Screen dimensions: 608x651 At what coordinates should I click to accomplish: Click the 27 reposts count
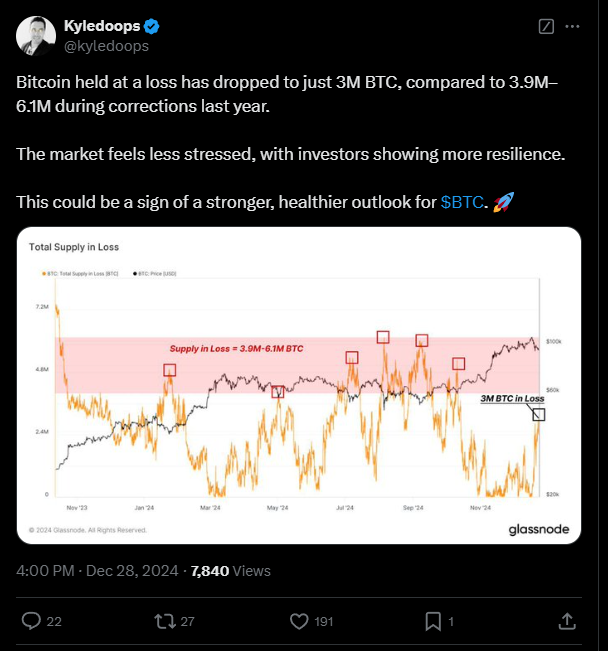pyautogui.click(x=187, y=622)
